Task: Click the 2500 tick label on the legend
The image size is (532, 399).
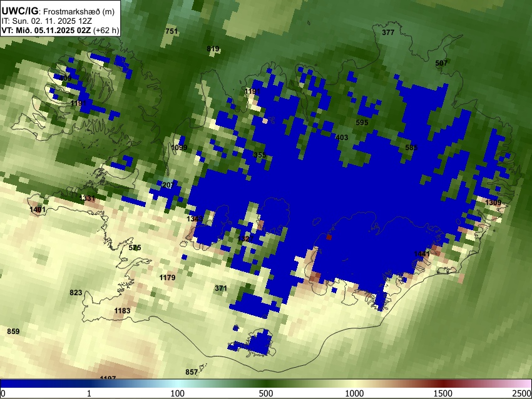Action: pos(522,393)
